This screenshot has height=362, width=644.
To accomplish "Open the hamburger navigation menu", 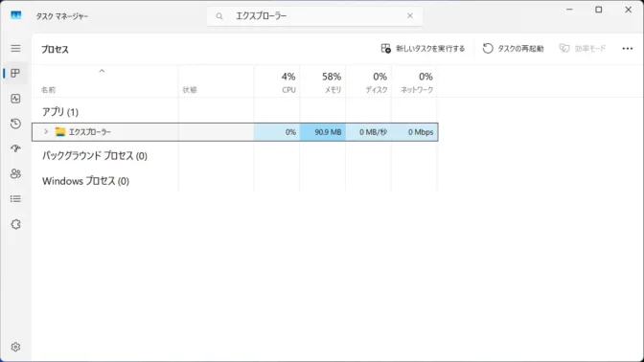I will coord(15,49).
